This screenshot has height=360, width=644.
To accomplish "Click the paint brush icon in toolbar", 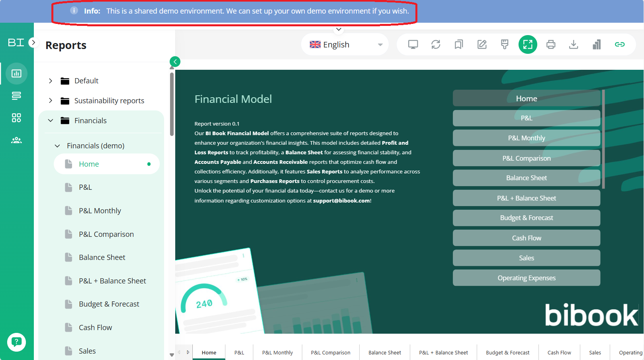I will 505,44.
